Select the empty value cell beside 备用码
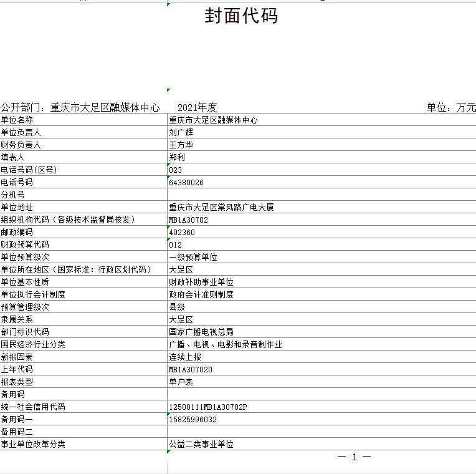 pyautogui.click(x=321, y=394)
